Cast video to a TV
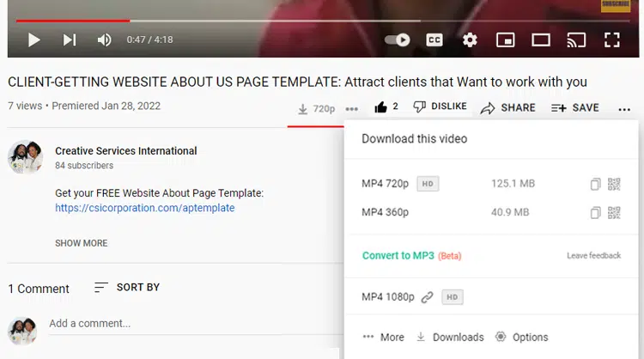 pos(576,40)
